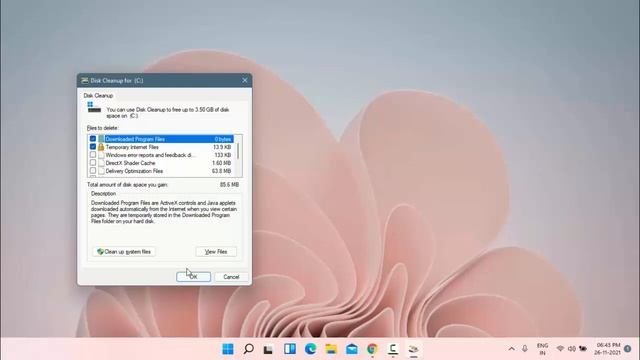
Task: Check the Downloaded Program Files checkbox
Action: pos(93,139)
